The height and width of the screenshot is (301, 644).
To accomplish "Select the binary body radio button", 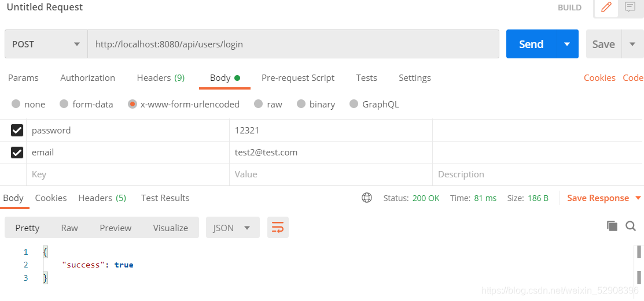I will [301, 104].
